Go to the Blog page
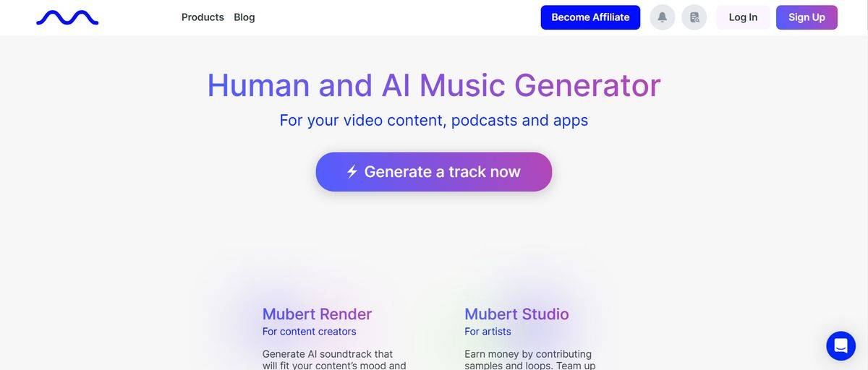Screen dimensions: 868x370 click(x=244, y=17)
